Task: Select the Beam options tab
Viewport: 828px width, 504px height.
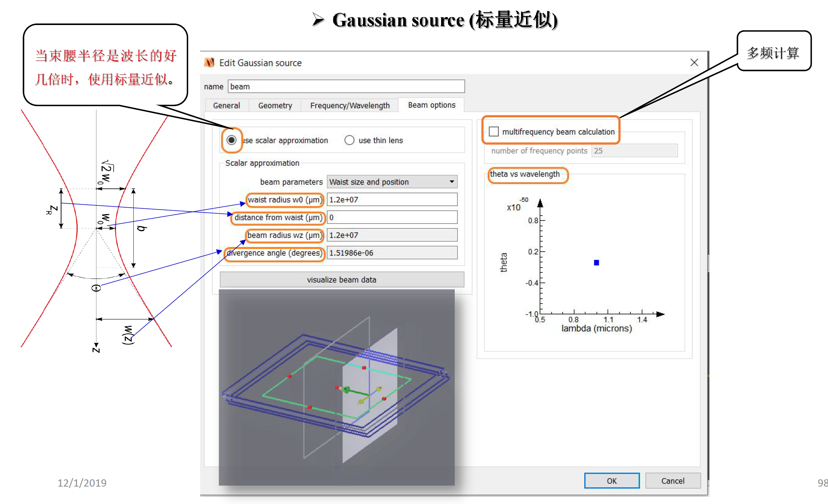Action: [431, 105]
